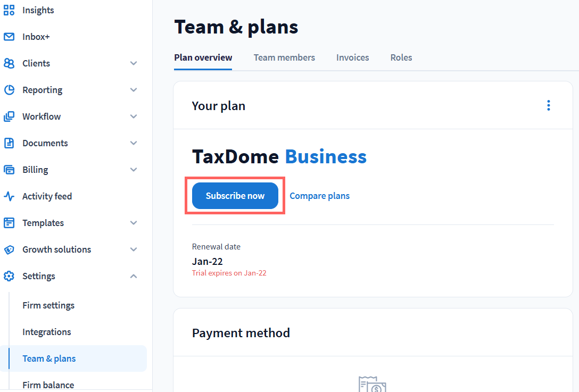Image resolution: width=579 pixels, height=392 pixels.
Task: Open the Invoices tab
Action: (352, 57)
